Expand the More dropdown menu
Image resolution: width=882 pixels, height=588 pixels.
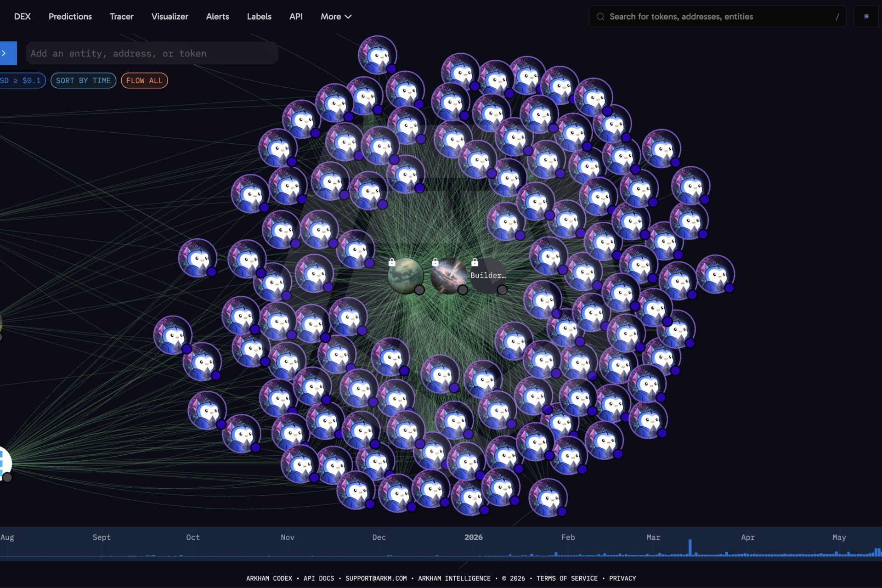336,17
